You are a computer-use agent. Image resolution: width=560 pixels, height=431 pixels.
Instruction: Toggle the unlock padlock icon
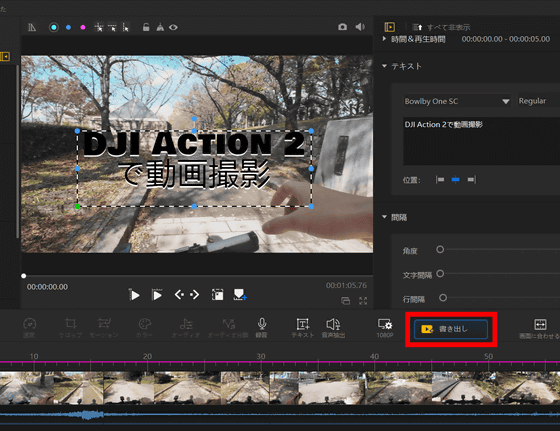[146, 27]
